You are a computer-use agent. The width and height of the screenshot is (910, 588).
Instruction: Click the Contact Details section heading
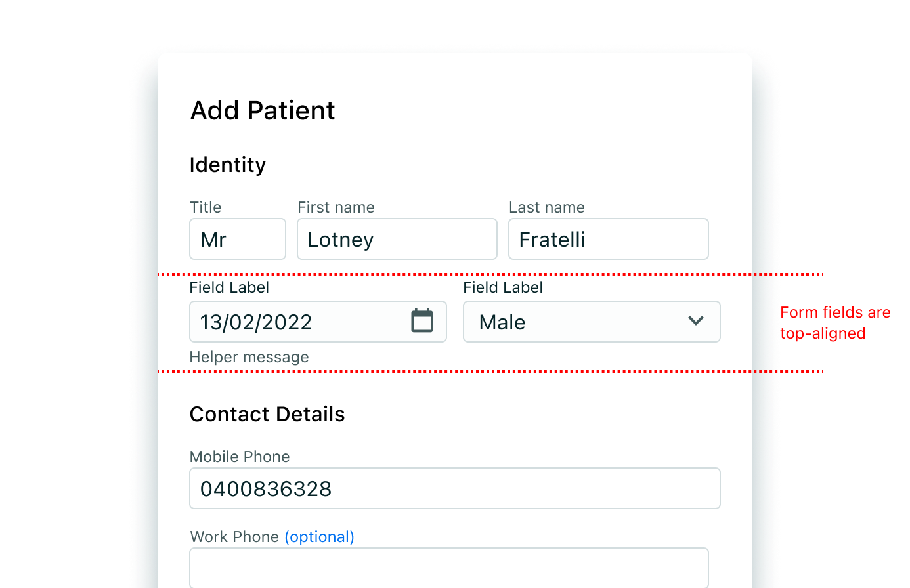267,414
